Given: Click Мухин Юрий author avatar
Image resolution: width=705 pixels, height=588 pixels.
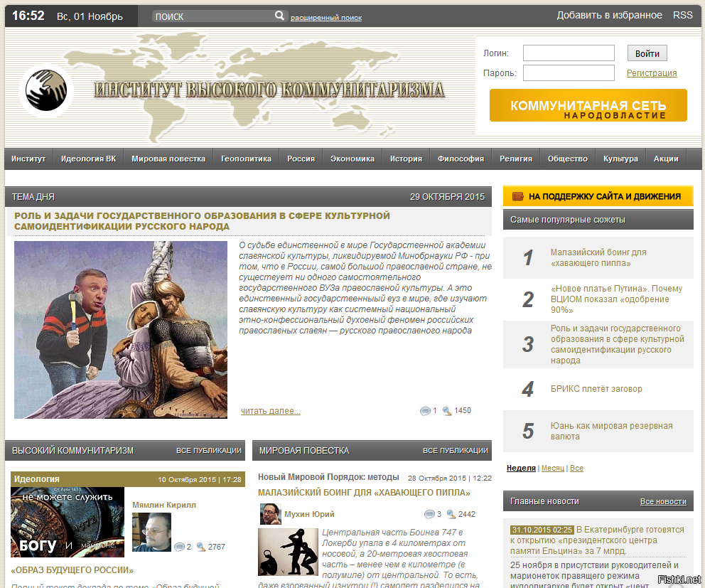Looking at the screenshot, I should click(270, 514).
